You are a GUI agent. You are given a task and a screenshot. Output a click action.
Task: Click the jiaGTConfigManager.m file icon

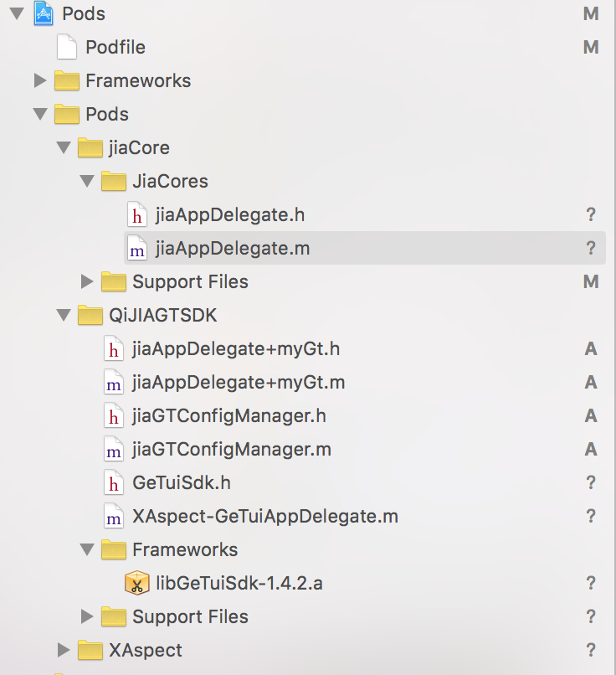pos(113,449)
